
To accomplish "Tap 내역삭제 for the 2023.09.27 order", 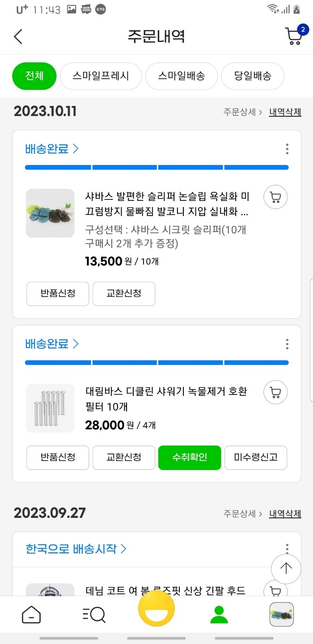I will 285,513.
